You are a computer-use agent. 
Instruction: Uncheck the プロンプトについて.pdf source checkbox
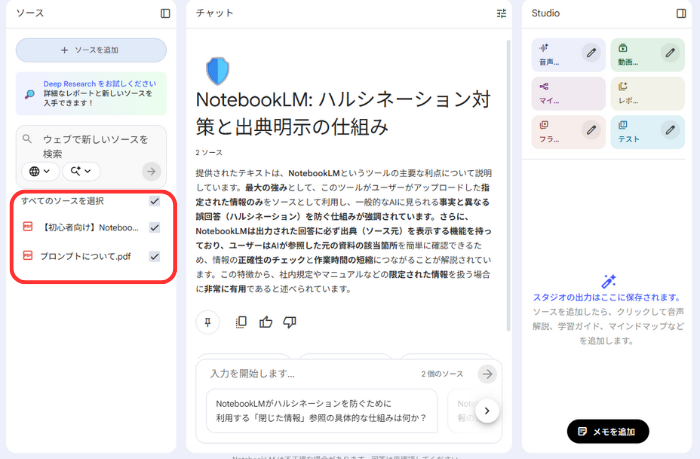[154, 257]
